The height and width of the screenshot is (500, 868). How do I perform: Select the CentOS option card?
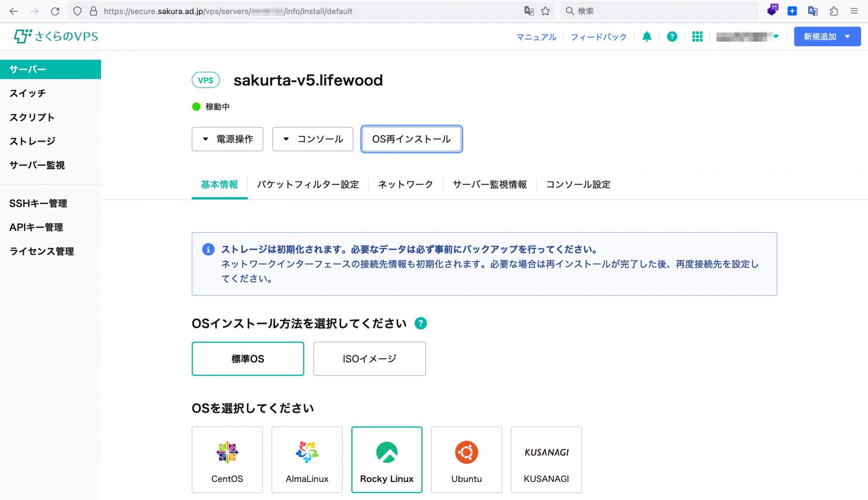pyautogui.click(x=227, y=459)
